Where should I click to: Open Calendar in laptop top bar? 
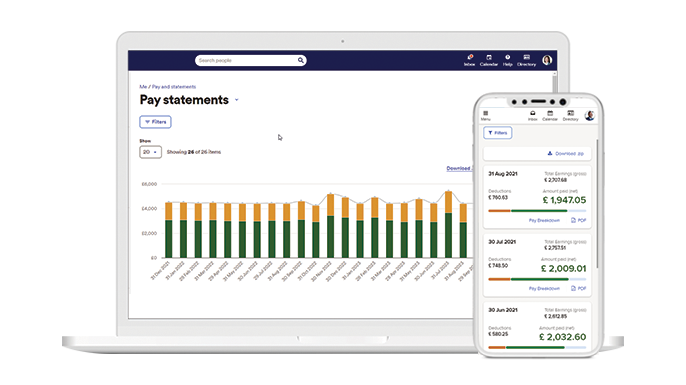click(489, 60)
